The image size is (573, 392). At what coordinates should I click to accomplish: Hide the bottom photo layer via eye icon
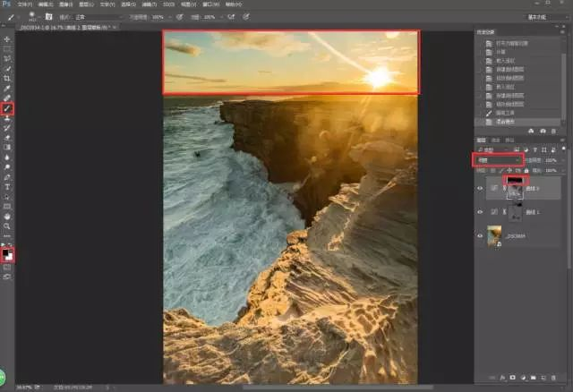click(x=479, y=235)
